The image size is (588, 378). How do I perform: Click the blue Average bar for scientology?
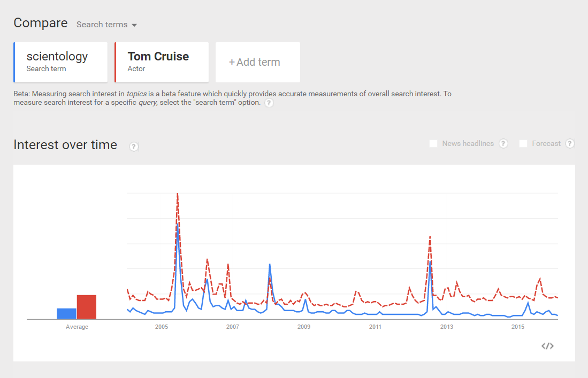(66, 313)
